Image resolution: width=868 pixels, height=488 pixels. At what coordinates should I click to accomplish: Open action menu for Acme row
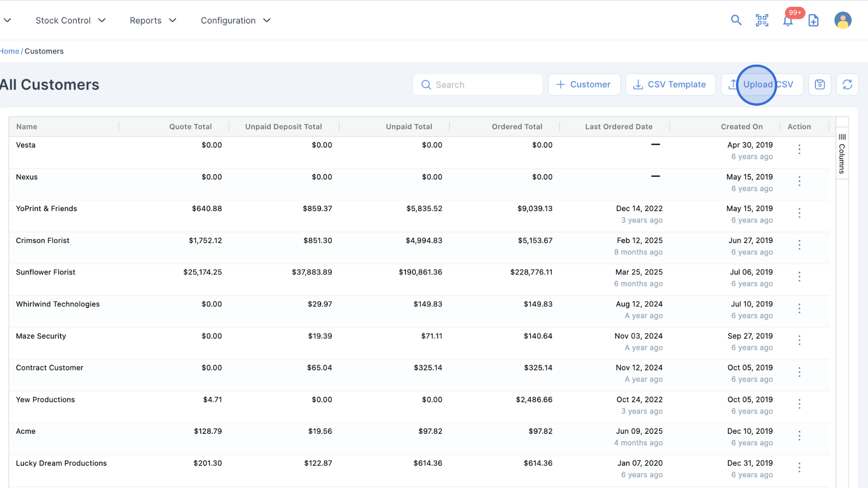tap(799, 436)
